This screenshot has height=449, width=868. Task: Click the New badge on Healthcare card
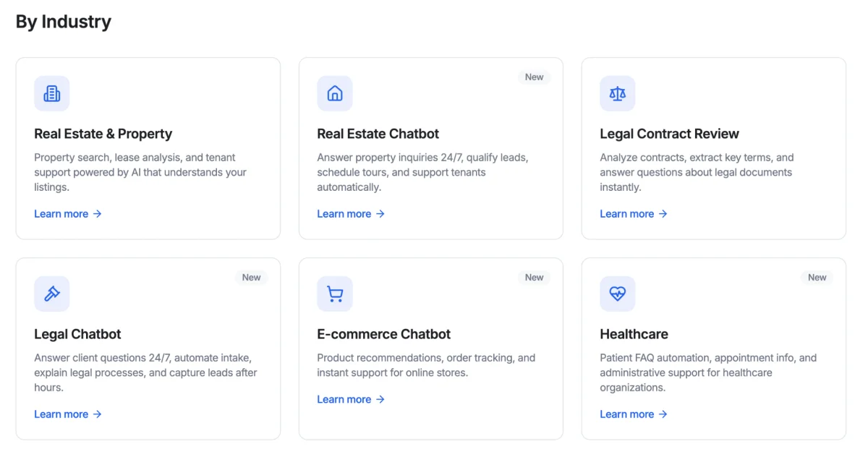(x=817, y=277)
